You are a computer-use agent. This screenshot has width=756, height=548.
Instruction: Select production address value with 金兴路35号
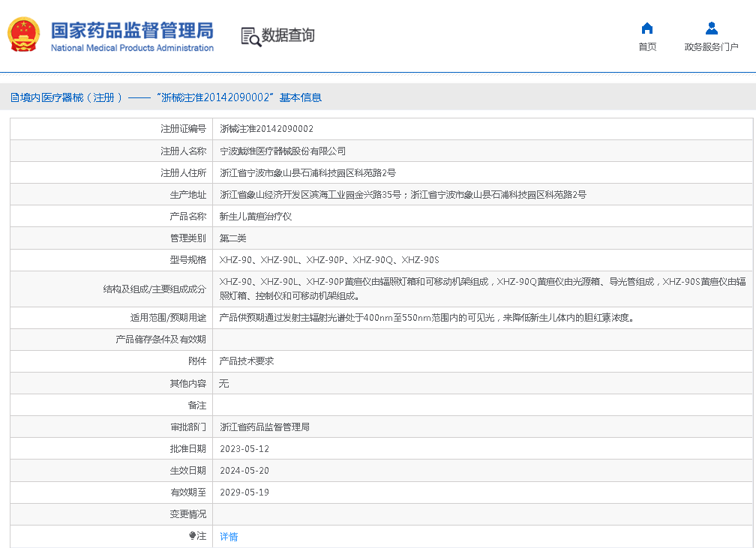403,195
